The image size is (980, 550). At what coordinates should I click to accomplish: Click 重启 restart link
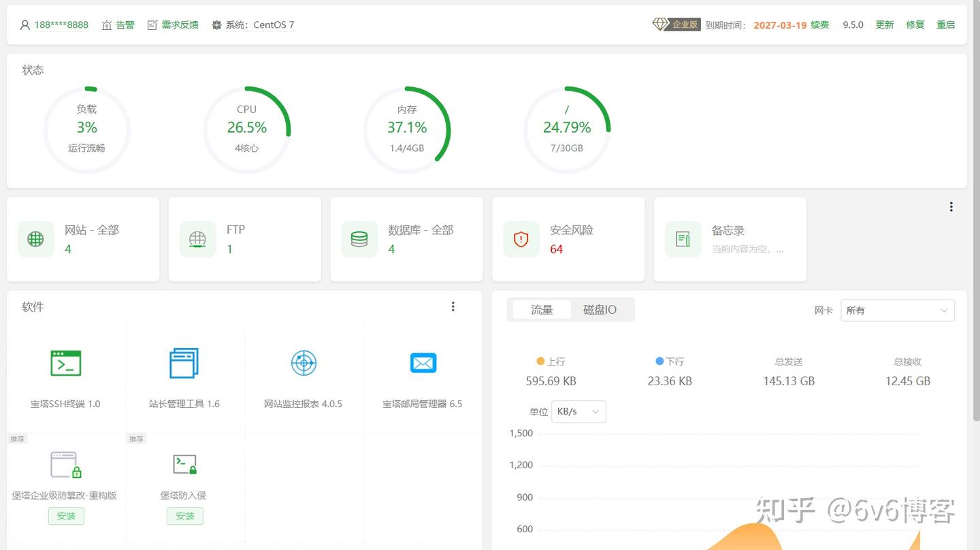pos(946,25)
